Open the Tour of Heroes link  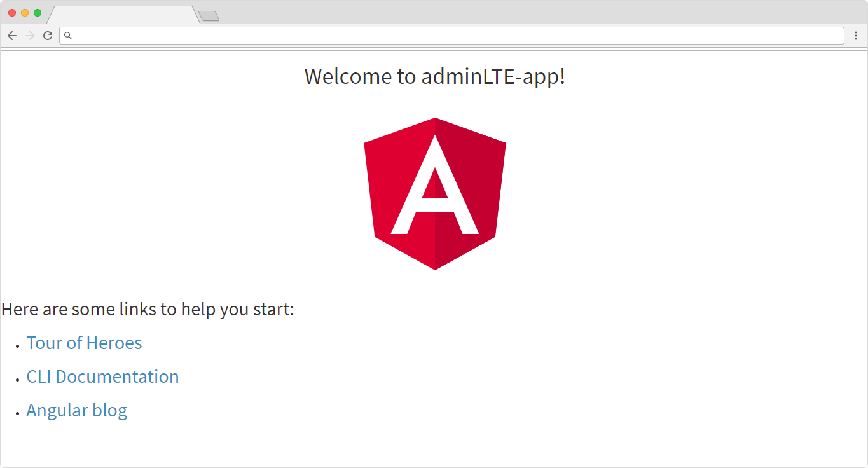84,343
